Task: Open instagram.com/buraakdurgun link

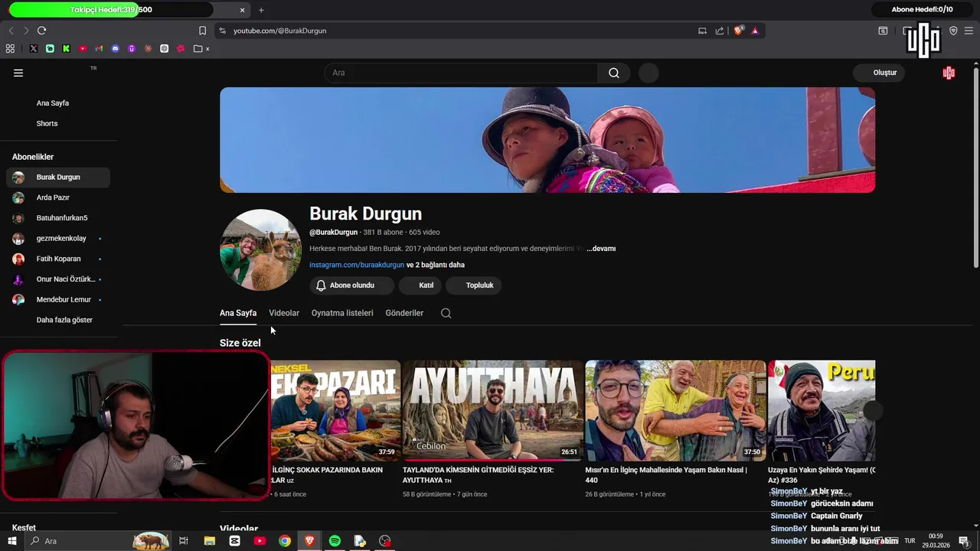Action: pos(357,265)
